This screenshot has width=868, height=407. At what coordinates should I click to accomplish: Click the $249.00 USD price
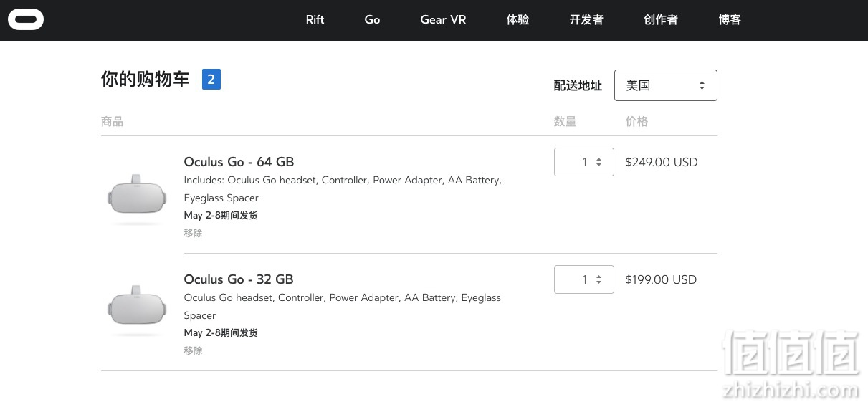pyautogui.click(x=662, y=162)
